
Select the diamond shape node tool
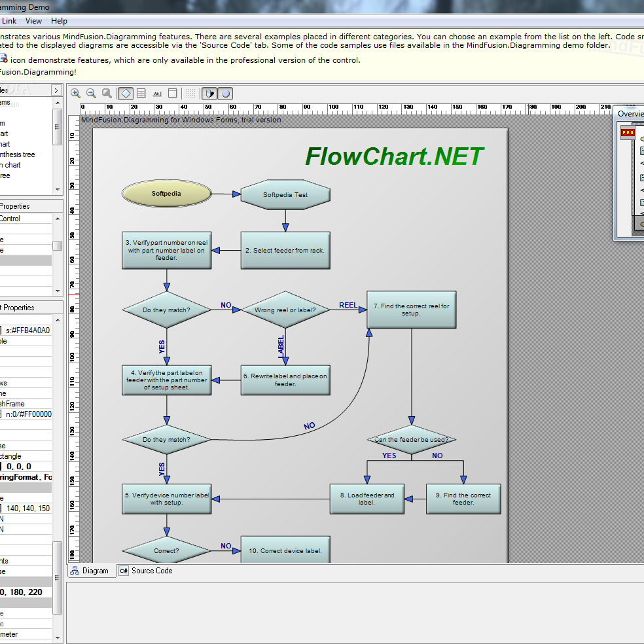pyautogui.click(x=125, y=93)
